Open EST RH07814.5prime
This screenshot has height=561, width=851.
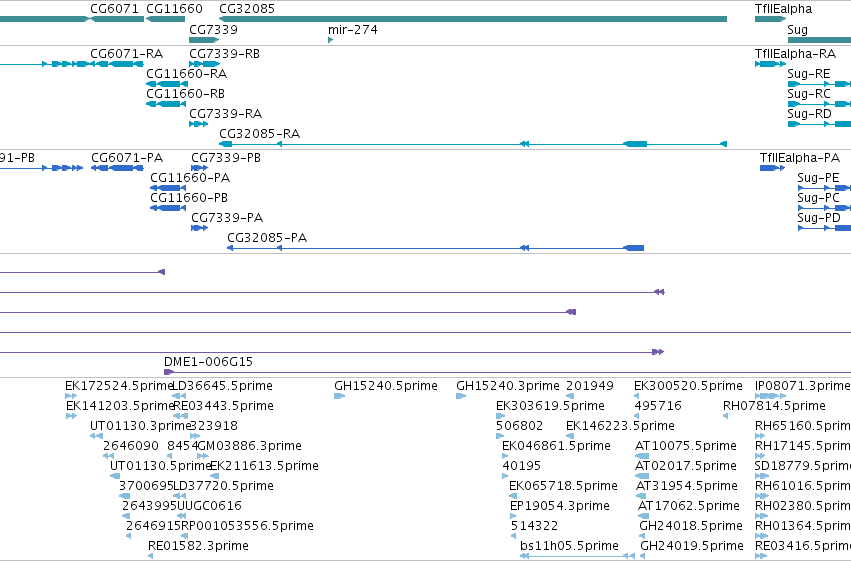pyautogui.click(x=774, y=406)
